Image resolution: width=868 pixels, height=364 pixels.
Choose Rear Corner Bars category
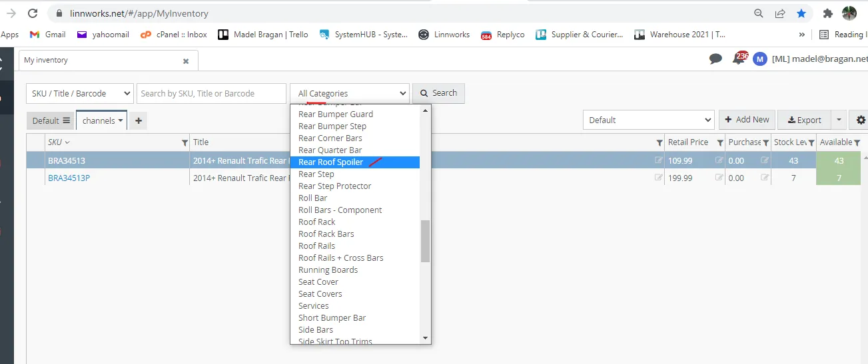coord(330,138)
